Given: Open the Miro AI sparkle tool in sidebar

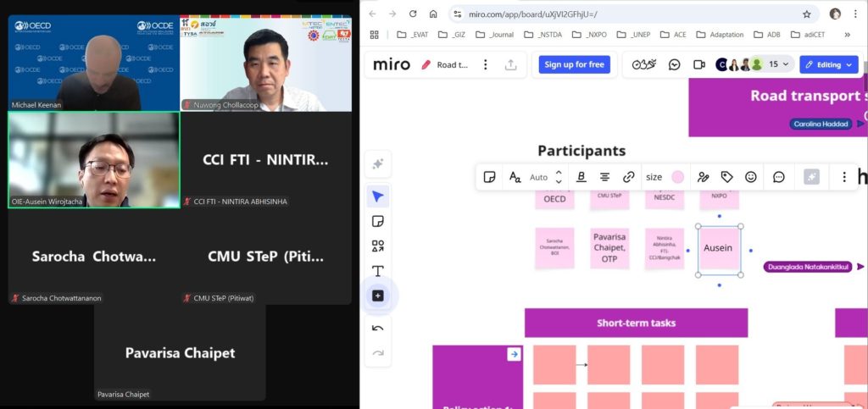Looking at the screenshot, I should pos(377,164).
